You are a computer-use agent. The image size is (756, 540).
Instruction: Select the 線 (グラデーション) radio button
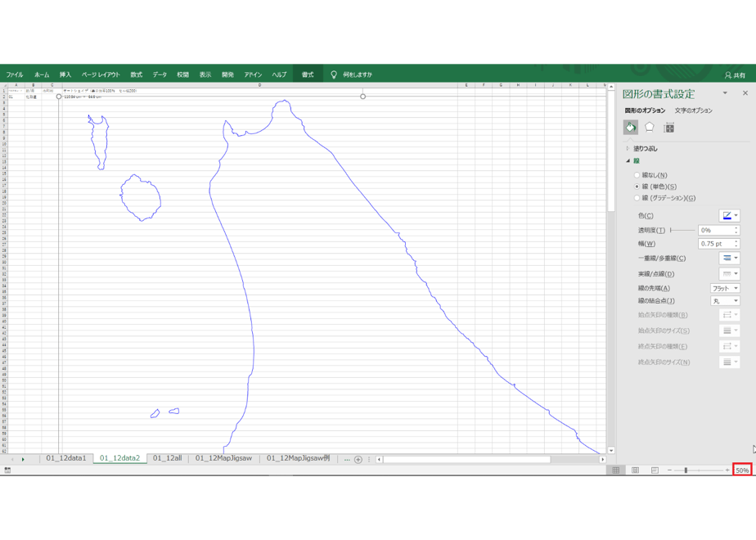[637, 198]
